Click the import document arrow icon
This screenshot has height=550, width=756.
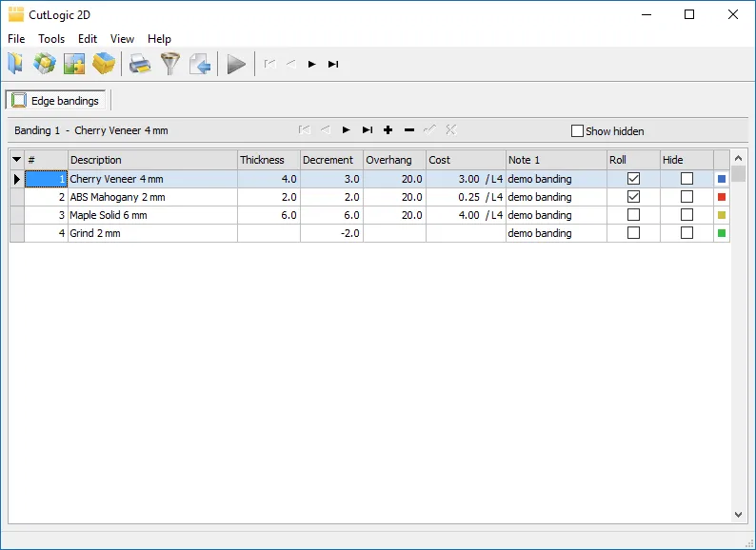point(199,64)
